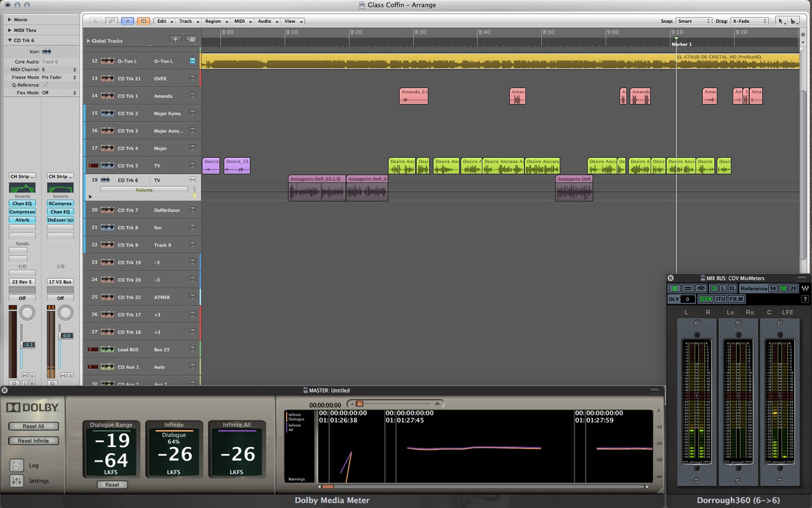Click the Lead BUS track icon
This screenshot has width=812, height=508.
106,349
